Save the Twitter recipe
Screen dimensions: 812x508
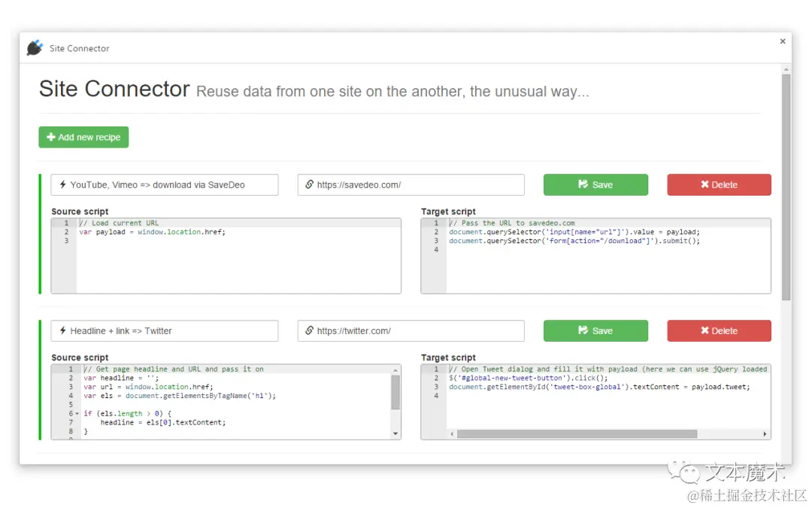click(595, 330)
